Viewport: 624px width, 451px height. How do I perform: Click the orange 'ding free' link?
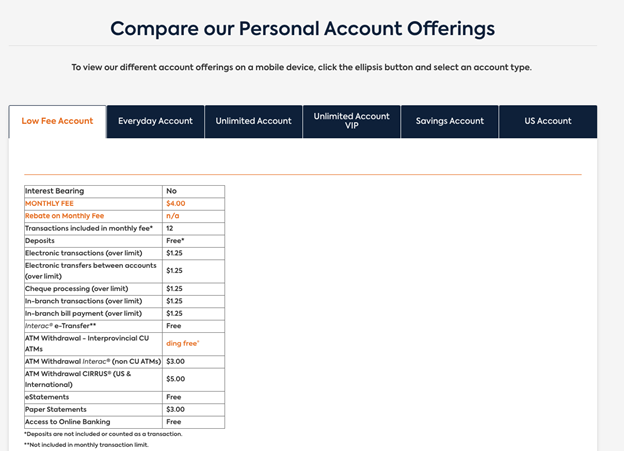tap(182, 343)
